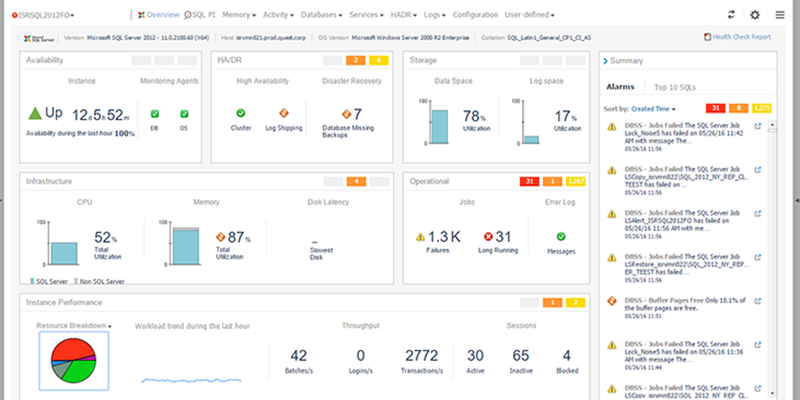This screenshot has height=400, width=800.
Task: Click the yellow 6 badge in HA/DR
Action: (379, 61)
